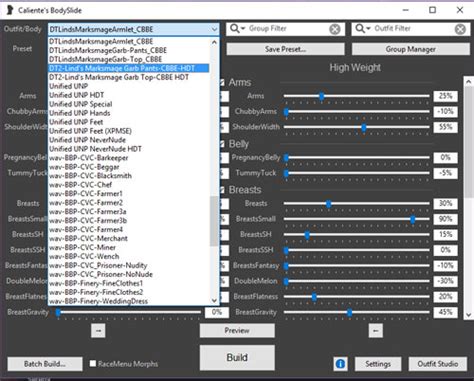The image size is (474, 381).
Task: Open the Outfit Filter search magnifier menu
Action: tap(363, 29)
